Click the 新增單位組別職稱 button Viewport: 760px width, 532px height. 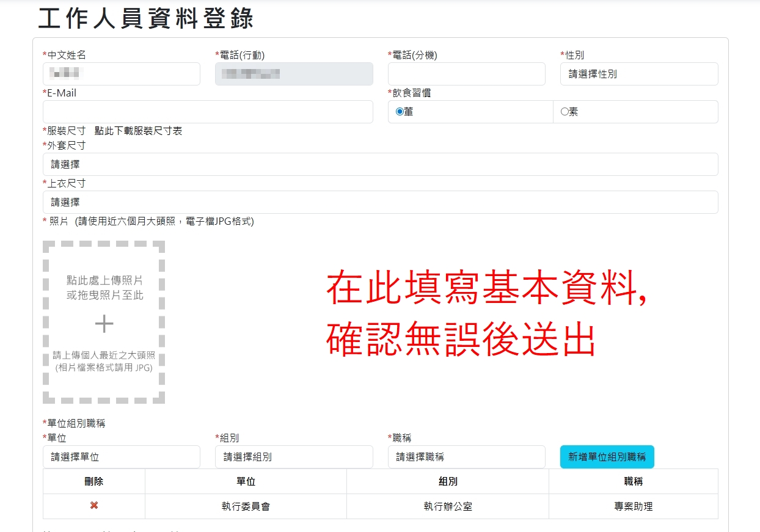pos(607,457)
